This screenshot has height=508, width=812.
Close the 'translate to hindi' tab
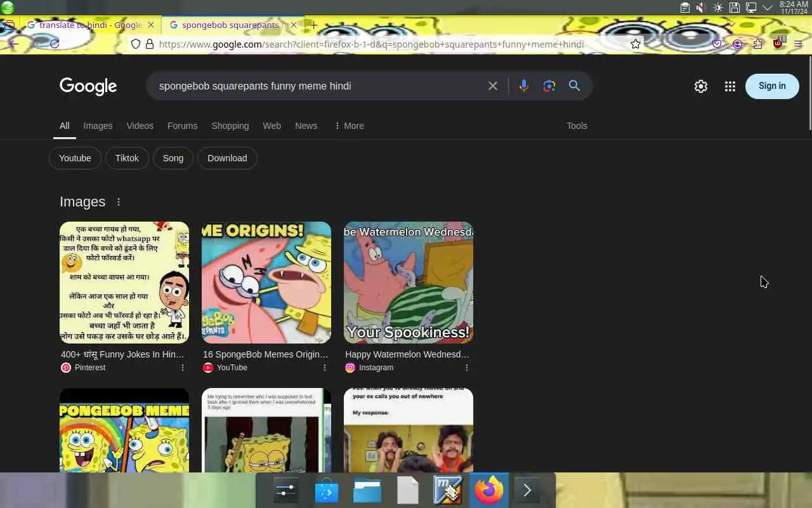(150, 25)
